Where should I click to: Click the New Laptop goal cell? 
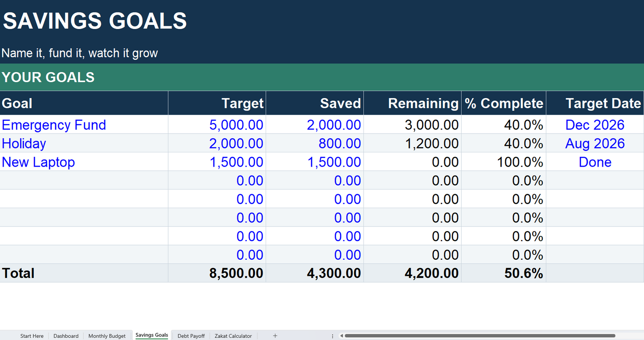(x=84, y=162)
